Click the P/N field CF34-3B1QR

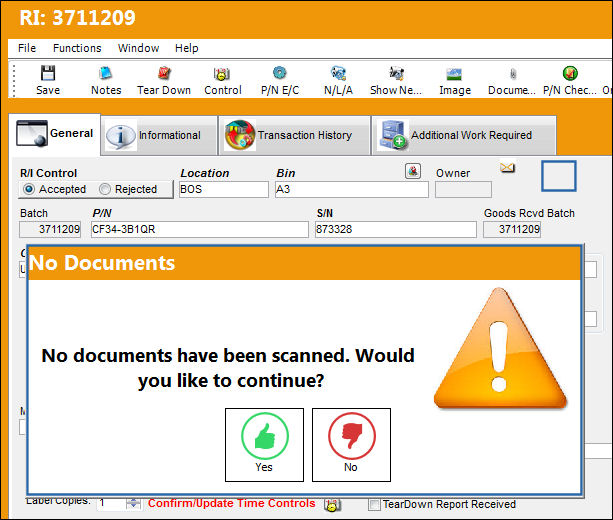[x=199, y=229]
